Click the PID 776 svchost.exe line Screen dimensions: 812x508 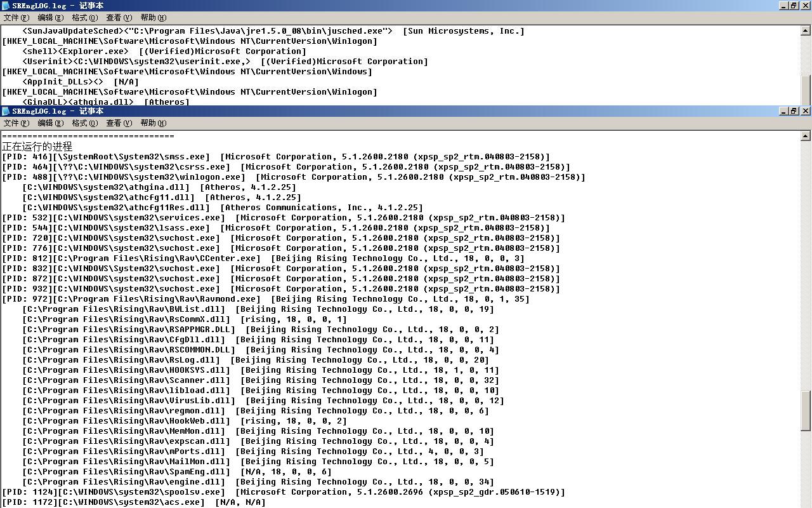tap(281, 248)
